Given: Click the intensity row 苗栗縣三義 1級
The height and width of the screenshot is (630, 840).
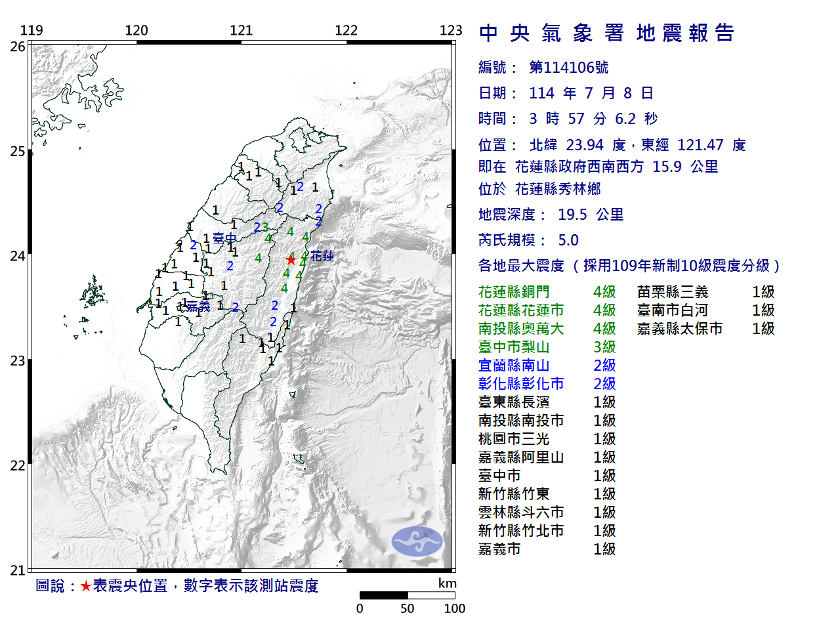Looking at the screenshot, I should point(706,292).
